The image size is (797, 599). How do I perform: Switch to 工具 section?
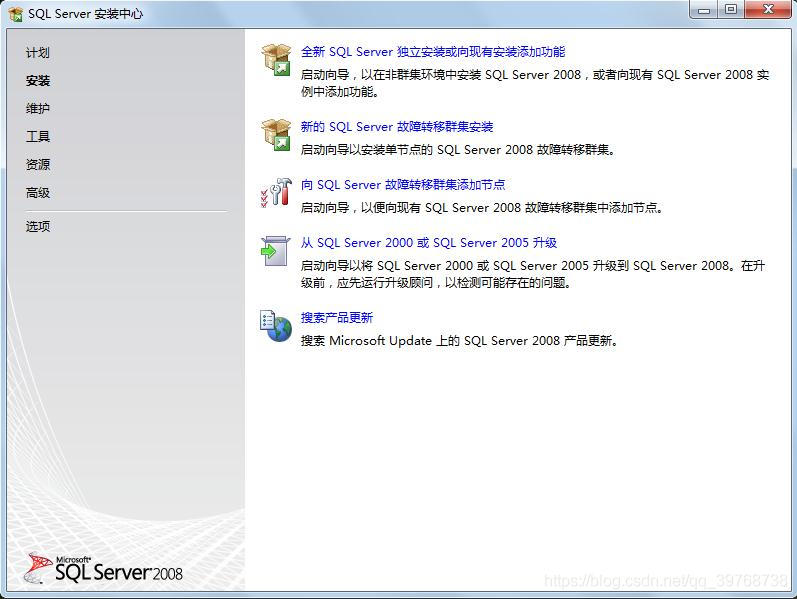coord(38,136)
